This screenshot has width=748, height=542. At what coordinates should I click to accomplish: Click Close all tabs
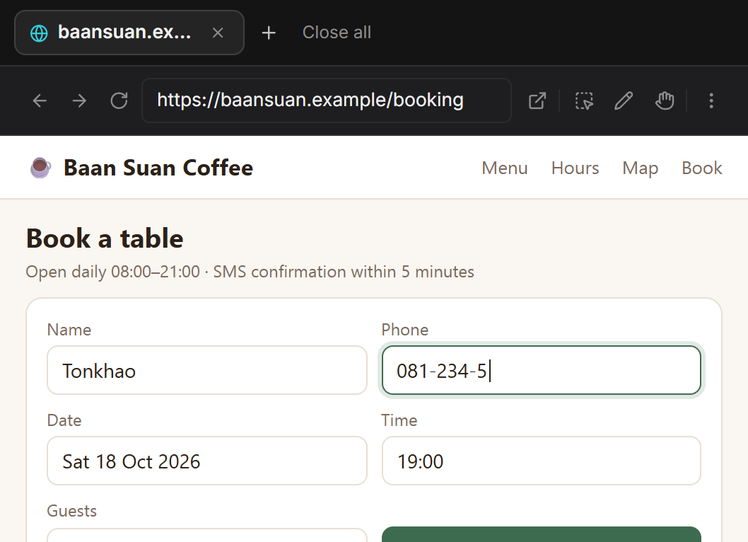coord(336,32)
